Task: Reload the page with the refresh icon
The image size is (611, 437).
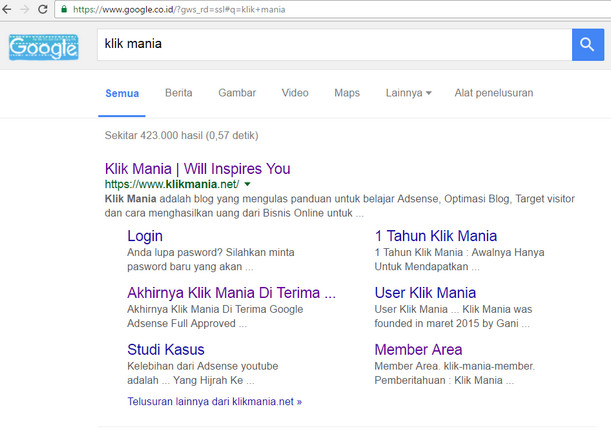Action: click(x=43, y=9)
